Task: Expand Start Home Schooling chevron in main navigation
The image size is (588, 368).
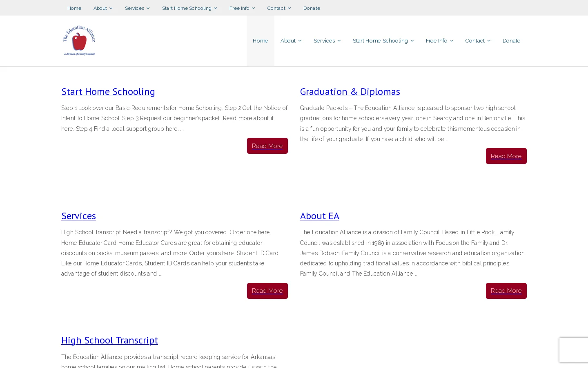Action: [412, 41]
